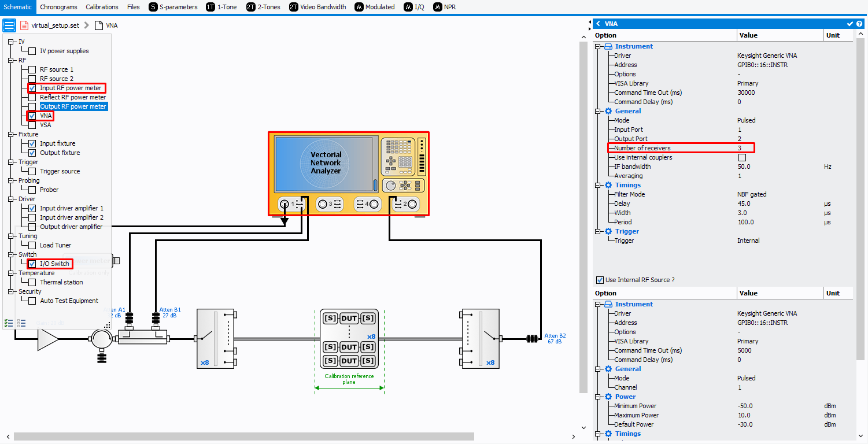The height and width of the screenshot is (444, 868).
Task: Uncheck all items with the unchecked-list icon
Action: (x=21, y=323)
